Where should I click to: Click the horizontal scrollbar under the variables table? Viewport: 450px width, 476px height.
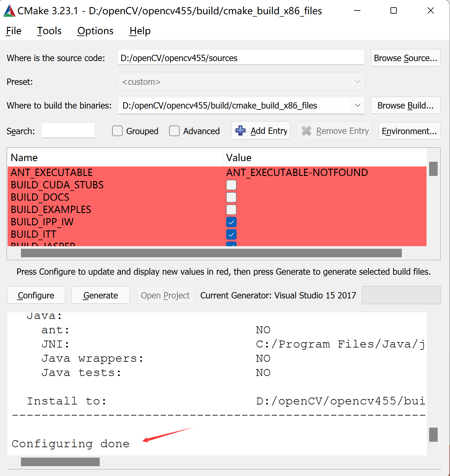coord(211,253)
